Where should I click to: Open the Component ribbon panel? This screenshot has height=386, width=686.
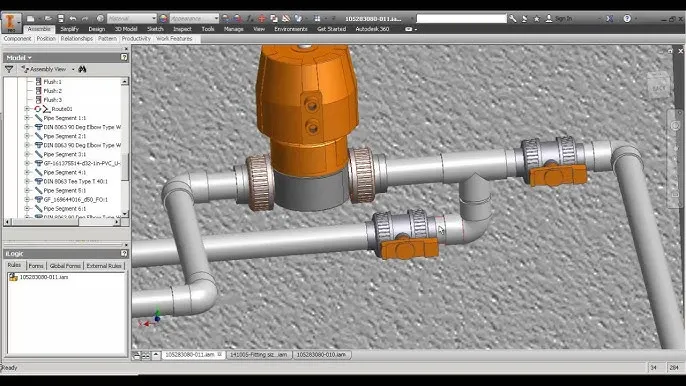pyautogui.click(x=17, y=39)
